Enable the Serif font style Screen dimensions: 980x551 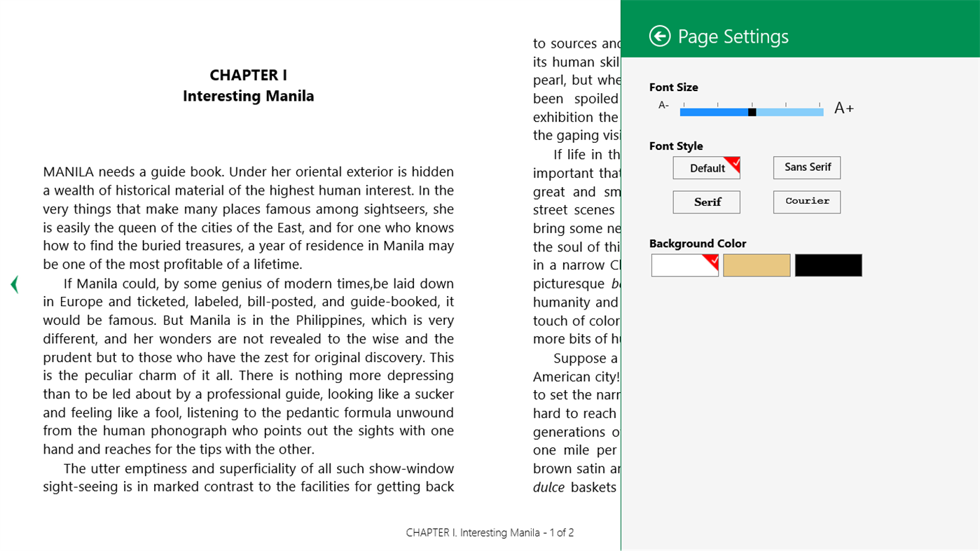click(x=706, y=202)
